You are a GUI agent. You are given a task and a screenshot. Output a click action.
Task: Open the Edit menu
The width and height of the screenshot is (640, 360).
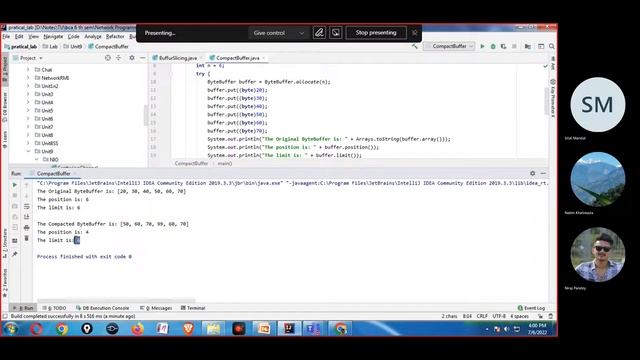[19, 37]
